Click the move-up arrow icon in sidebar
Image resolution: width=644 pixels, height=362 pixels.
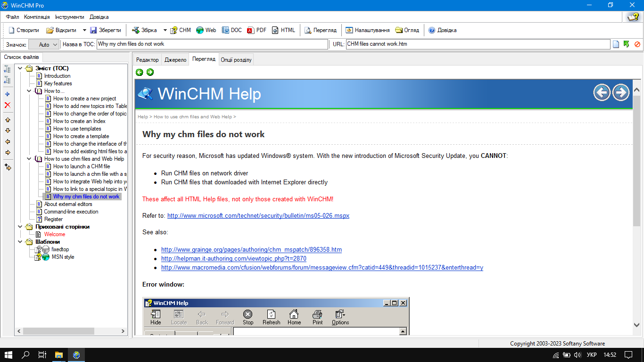point(7,120)
